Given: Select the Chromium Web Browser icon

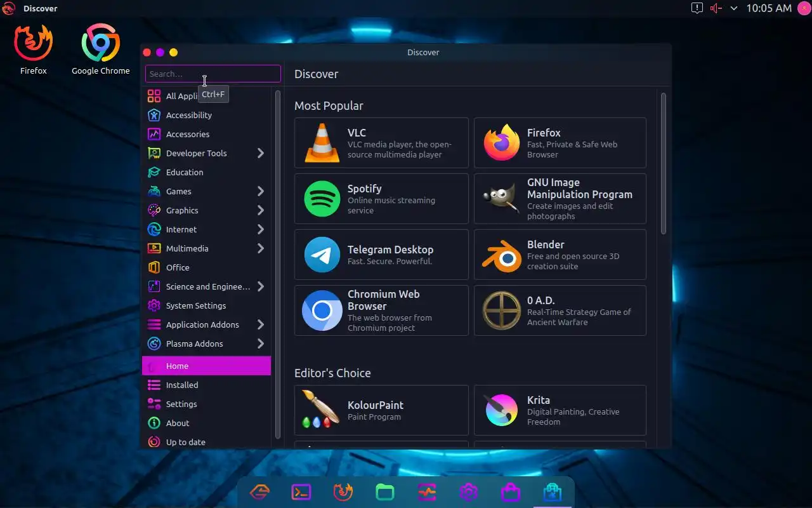Looking at the screenshot, I should 322,311.
